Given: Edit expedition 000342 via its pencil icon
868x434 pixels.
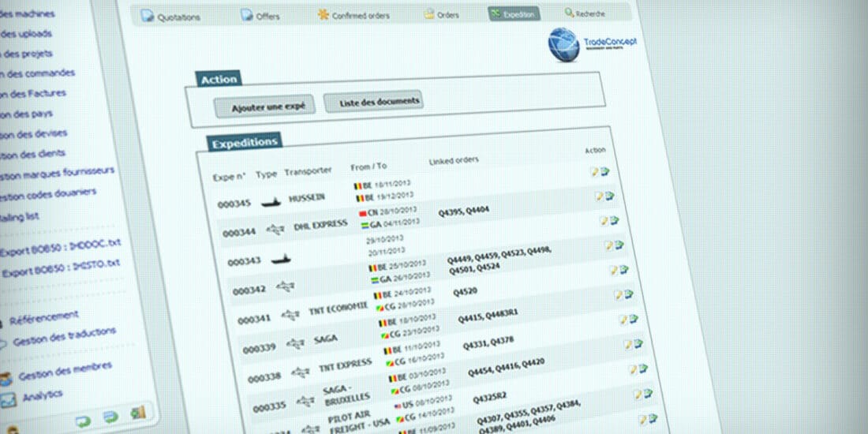Looking at the screenshot, I should tap(608, 245).
